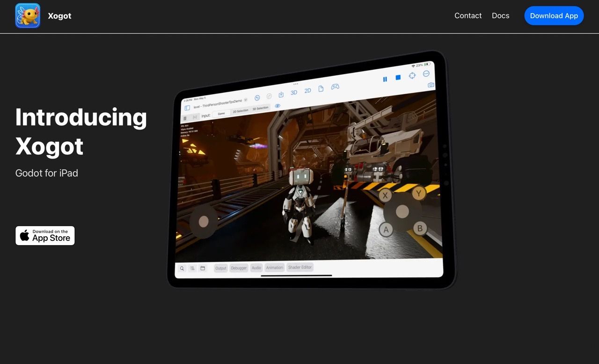
Task: Open the Output panel tab
Action: point(220,268)
